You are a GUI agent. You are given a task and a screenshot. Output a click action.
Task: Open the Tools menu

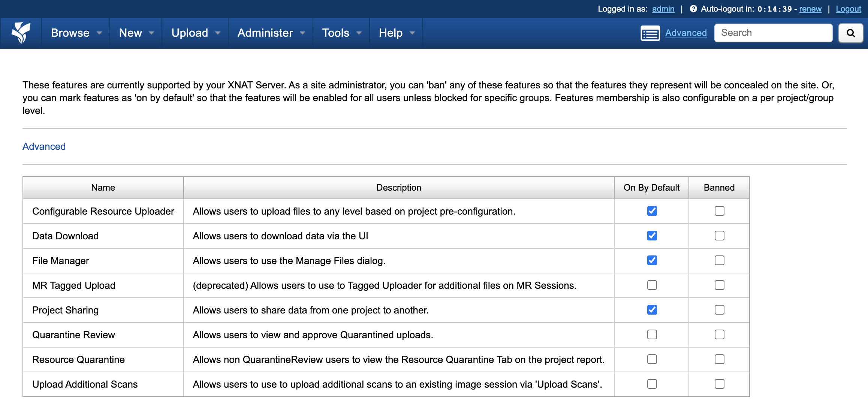tap(341, 33)
